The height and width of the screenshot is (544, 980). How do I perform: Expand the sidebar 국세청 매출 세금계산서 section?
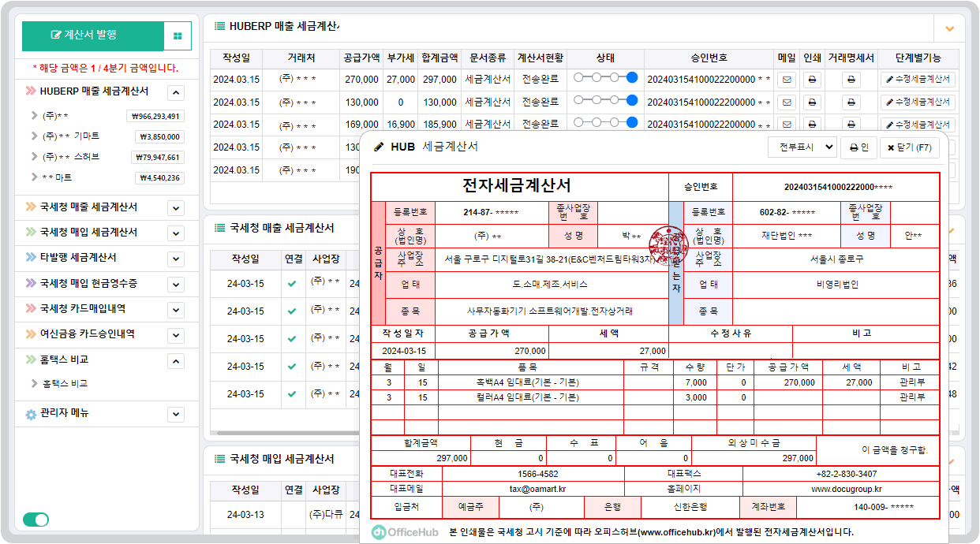(x=177, y=208)
